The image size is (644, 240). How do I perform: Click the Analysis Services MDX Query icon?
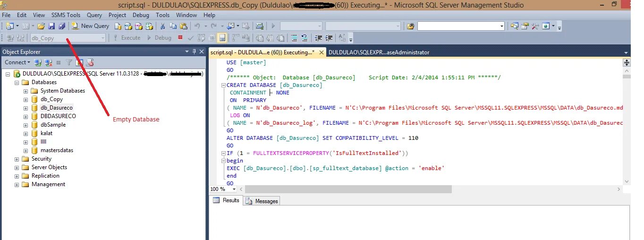(x=128, y=26)
